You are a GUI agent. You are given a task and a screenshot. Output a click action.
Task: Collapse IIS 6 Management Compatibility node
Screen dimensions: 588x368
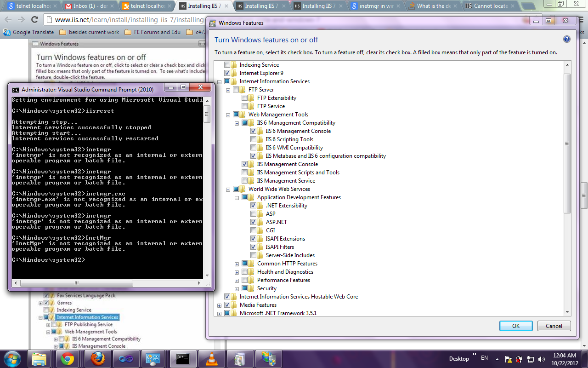[x=237, y=123]
